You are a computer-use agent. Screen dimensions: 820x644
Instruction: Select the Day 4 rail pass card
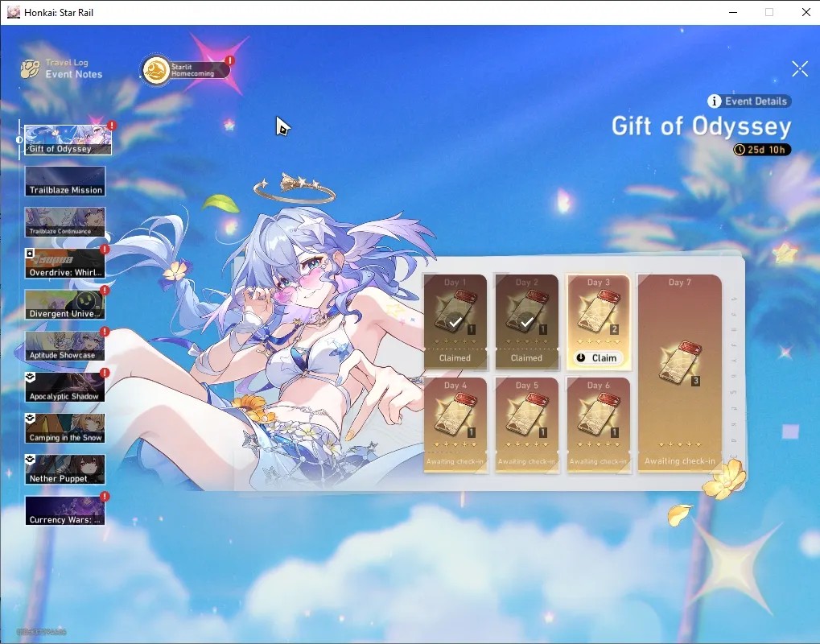[x=455, y=425]
